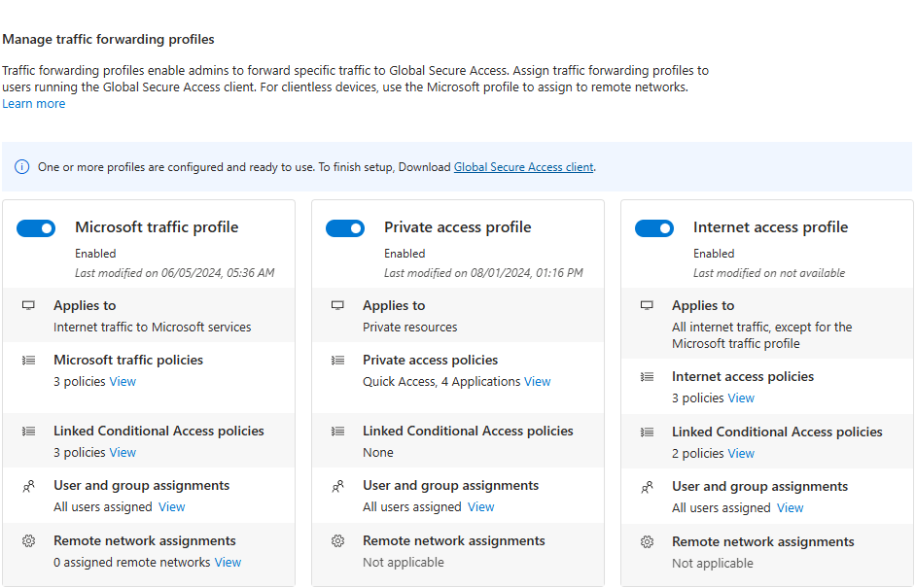Click the 'Microsoft traffic policies' label
The image size is (915, 588).
pos(128,360)
